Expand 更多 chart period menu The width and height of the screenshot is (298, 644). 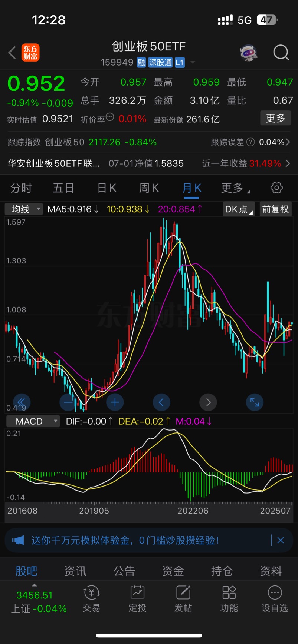point(235,188)
